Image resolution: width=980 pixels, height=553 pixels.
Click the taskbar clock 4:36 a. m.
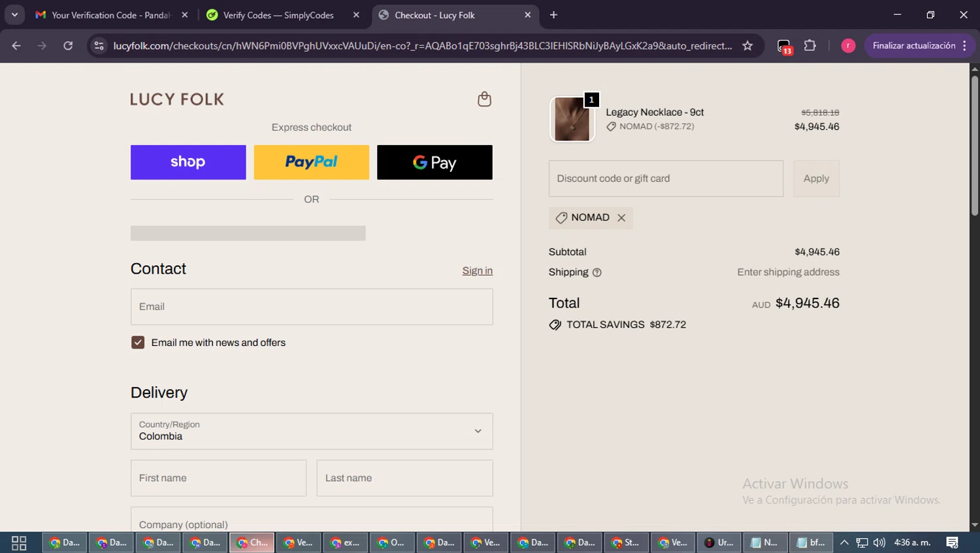(912, 543)
